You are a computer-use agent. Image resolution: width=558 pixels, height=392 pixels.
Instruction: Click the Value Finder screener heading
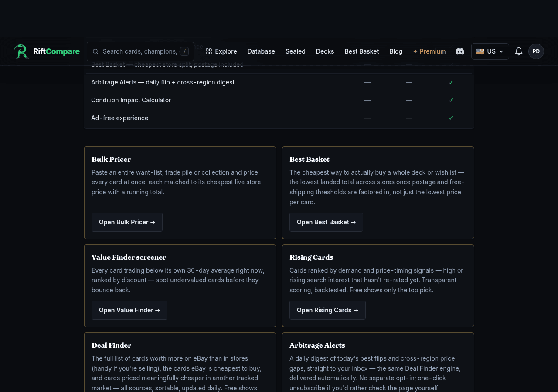coord(129,257)
